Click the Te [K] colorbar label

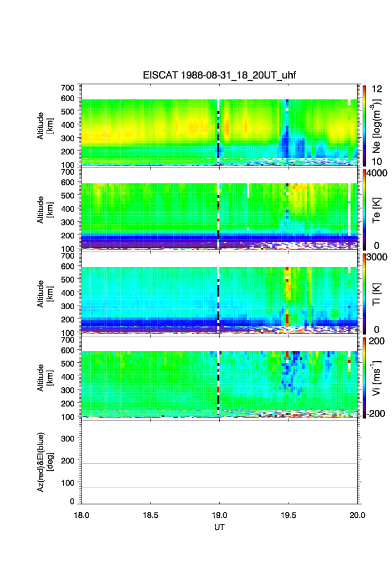coord(379,209)
